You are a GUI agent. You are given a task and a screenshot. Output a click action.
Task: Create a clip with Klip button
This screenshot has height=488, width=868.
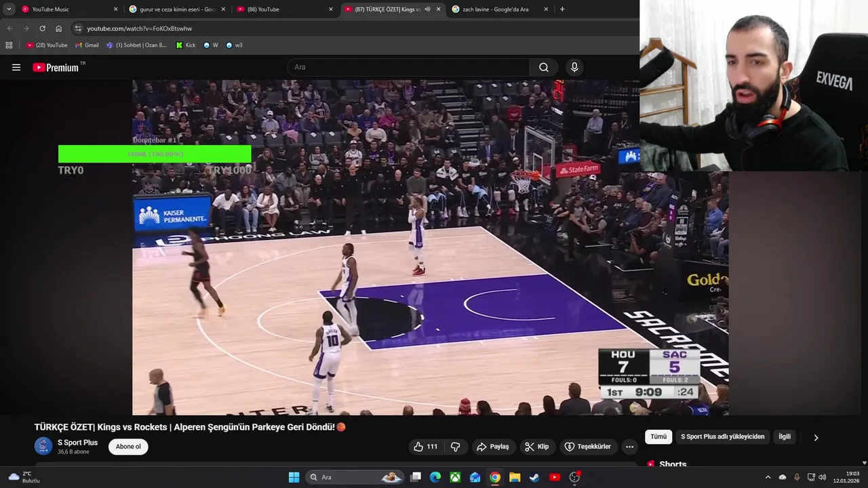537,447
